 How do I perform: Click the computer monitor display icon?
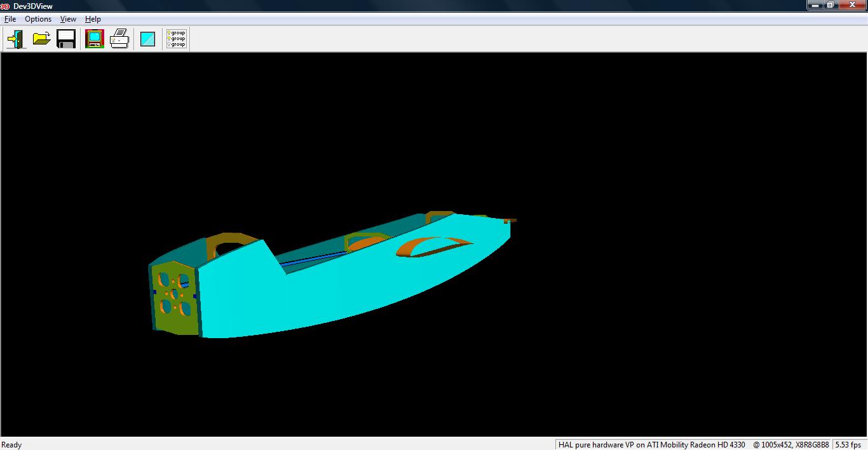pyautogui.click(x=95, y=39)
